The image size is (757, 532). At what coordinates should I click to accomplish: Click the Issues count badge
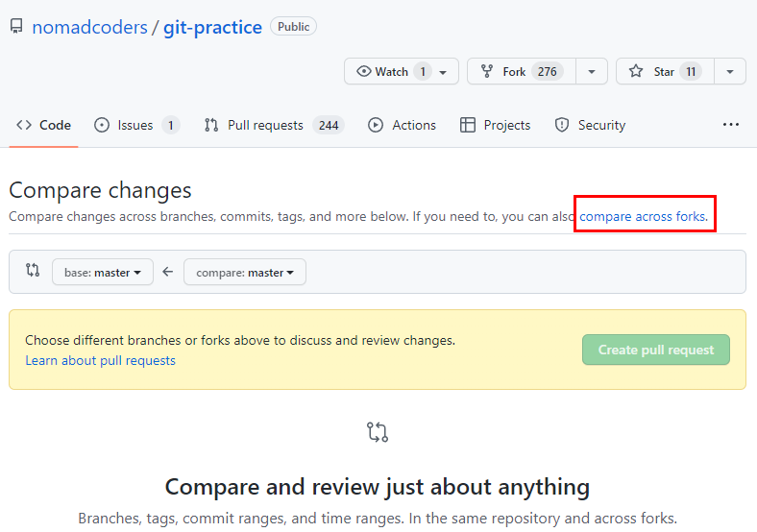170,126
